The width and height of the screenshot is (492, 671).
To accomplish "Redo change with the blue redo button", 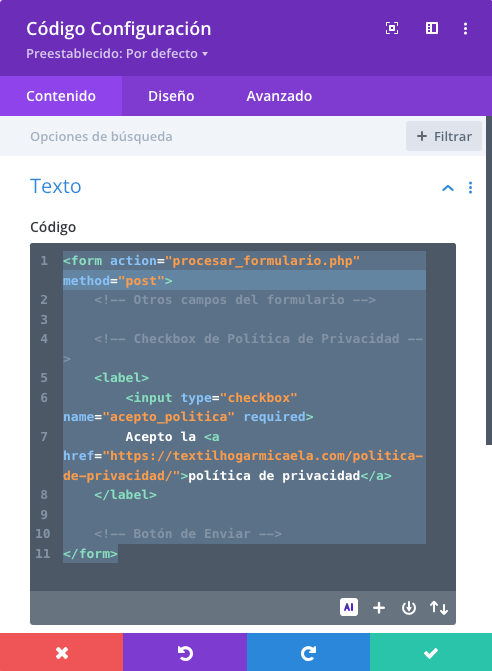I will click(x=308, y=653).
